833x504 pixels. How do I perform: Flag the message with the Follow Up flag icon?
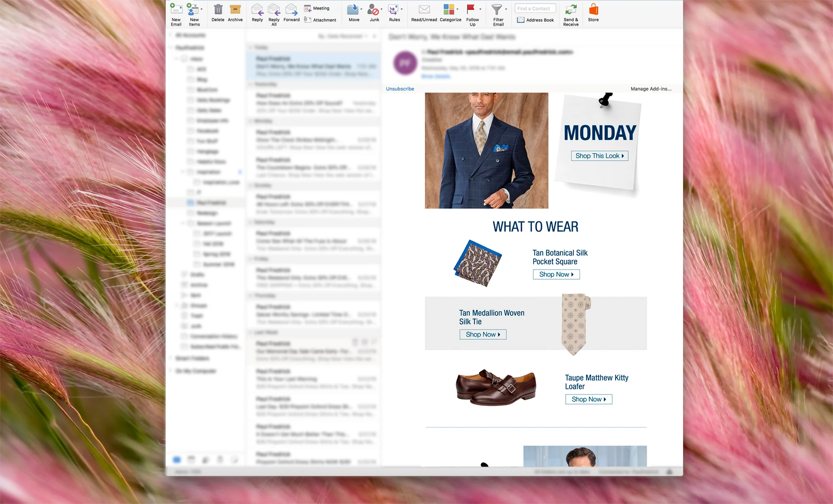[x=471, y=9]
